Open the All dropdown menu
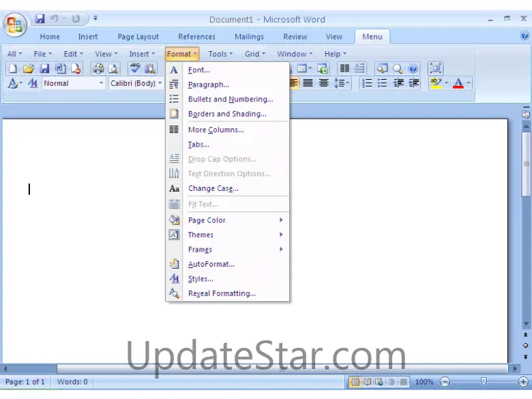 (14, 54)
